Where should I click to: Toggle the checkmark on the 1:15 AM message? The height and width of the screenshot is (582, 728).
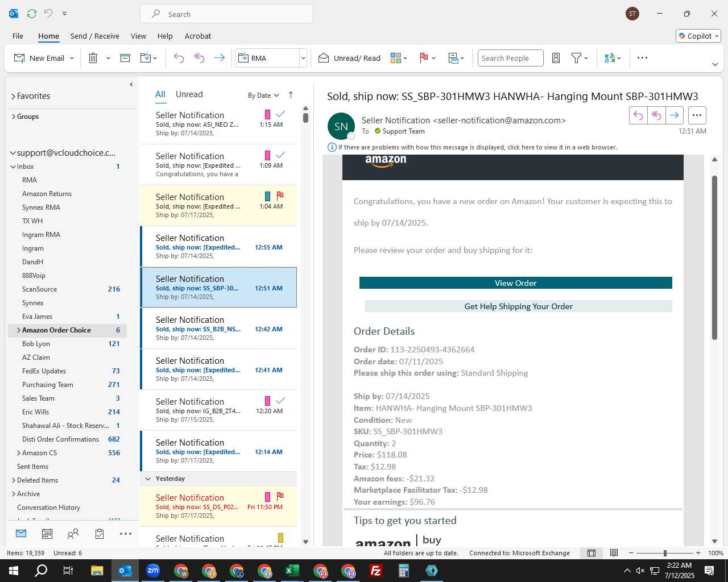[280, 114]
